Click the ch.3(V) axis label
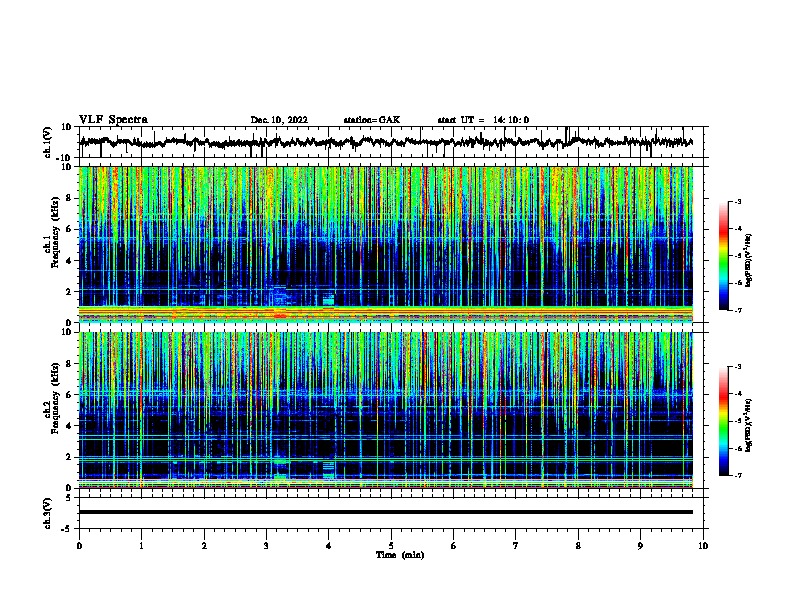Screen dimensions: 792x612 pos(48,513)
